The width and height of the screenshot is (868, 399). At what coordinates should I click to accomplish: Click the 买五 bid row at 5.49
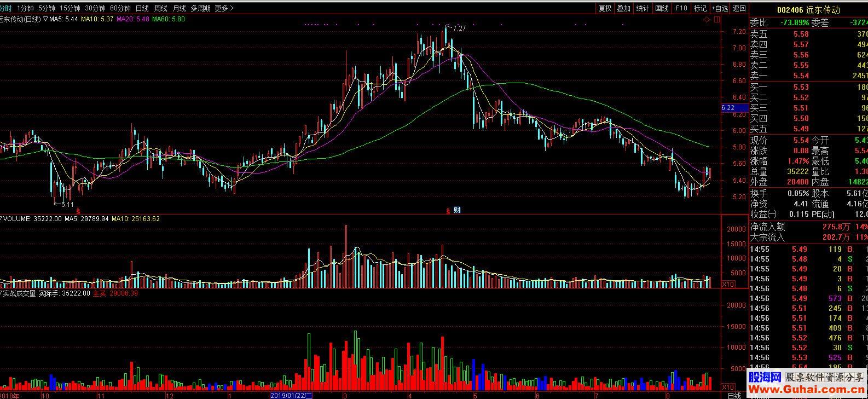tap(808, 129)
